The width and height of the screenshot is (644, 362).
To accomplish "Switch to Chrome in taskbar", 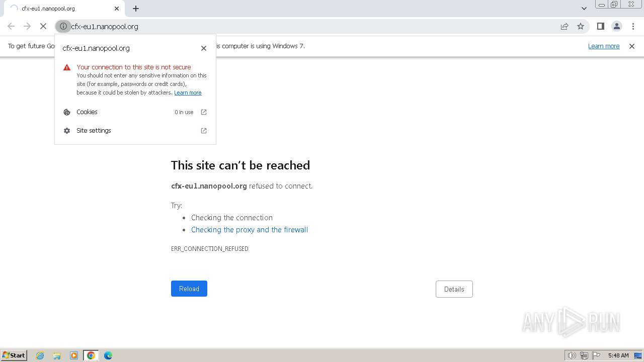I will click(91, 355).
